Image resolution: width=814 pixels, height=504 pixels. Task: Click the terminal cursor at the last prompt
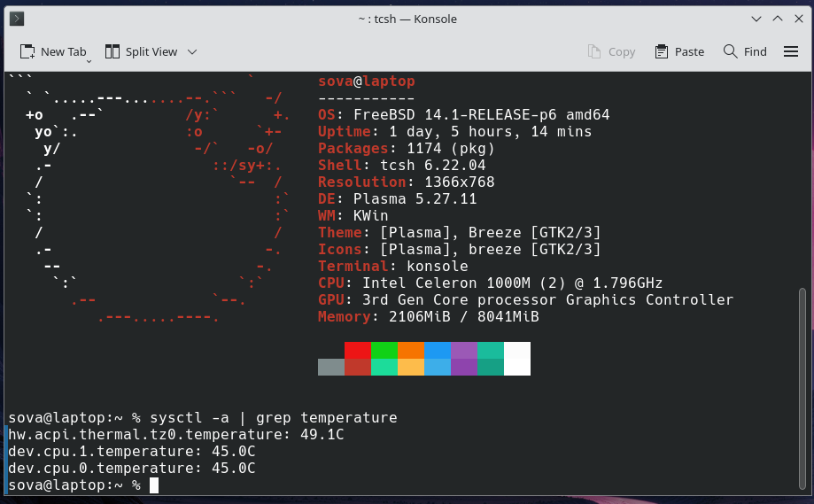coord(153,485)
